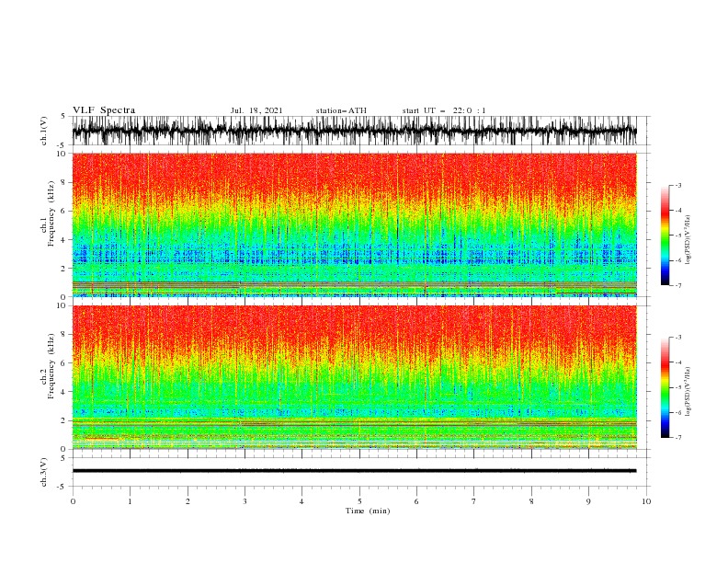Click the ch.1 "Frequency (kHz)" axis label
The image size is (728, 563).
(51, 213)
